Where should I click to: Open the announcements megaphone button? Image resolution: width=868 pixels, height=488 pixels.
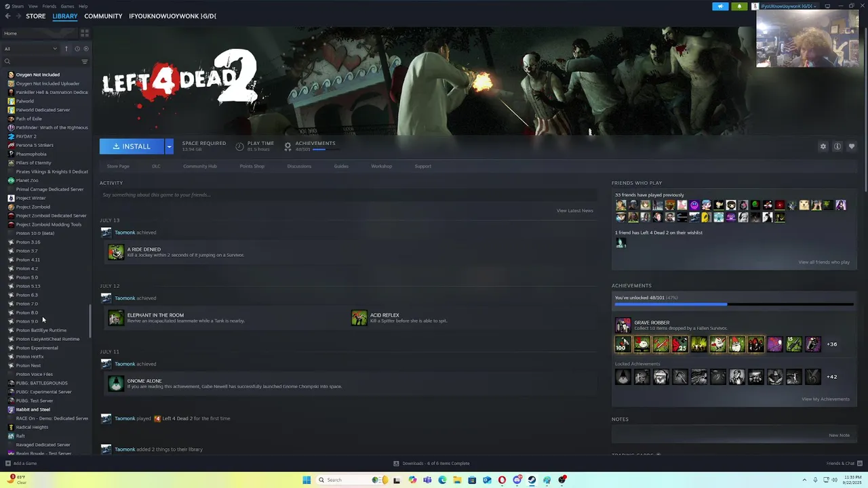pyautogui.click(x=720, y=6)
